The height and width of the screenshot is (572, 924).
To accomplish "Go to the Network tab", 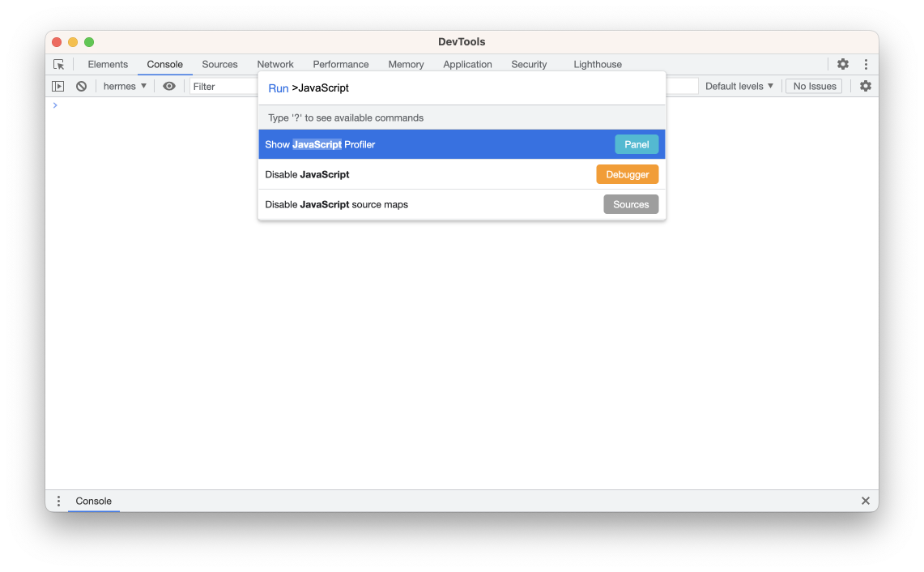I will (275, 64).
